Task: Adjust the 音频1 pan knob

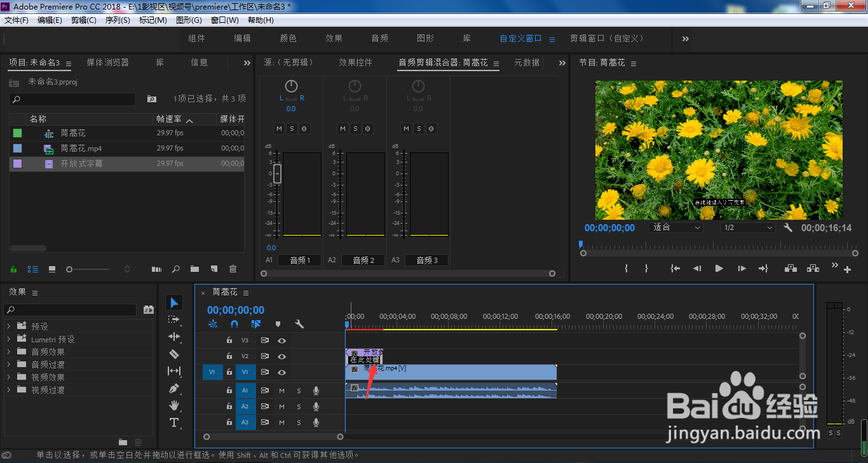Action: point(292,86)
